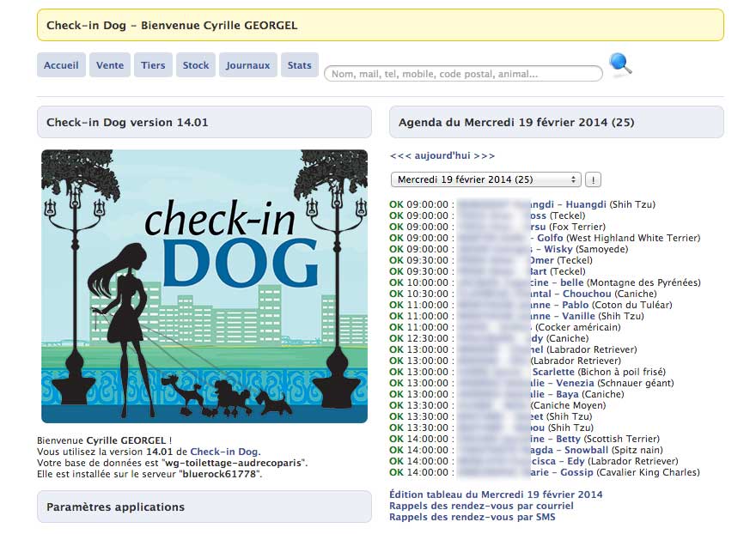Click the Agenda du Mercredi 19 février 2014 header

(x=557, y=122)
